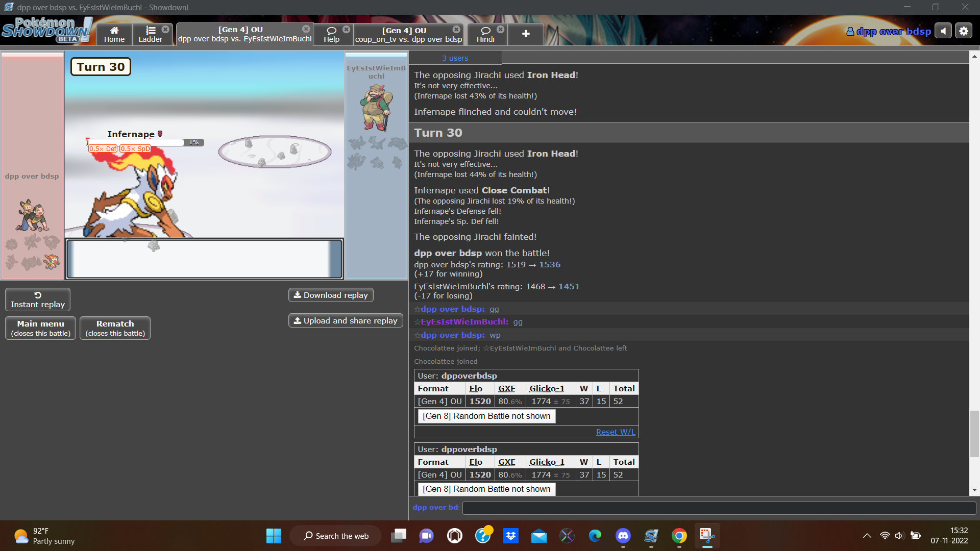Screen dimensions: 980x551
Task: Open Windows Start menu
Action: 274,536
